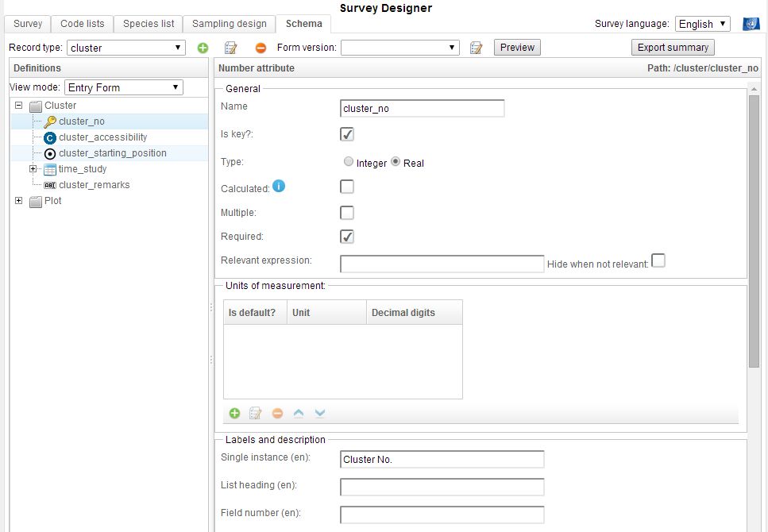The height and width of the screenshot is (532, 768).
Task: Click the vertical scrollbar thumb of attribute form
Action: tap(754, 231)
